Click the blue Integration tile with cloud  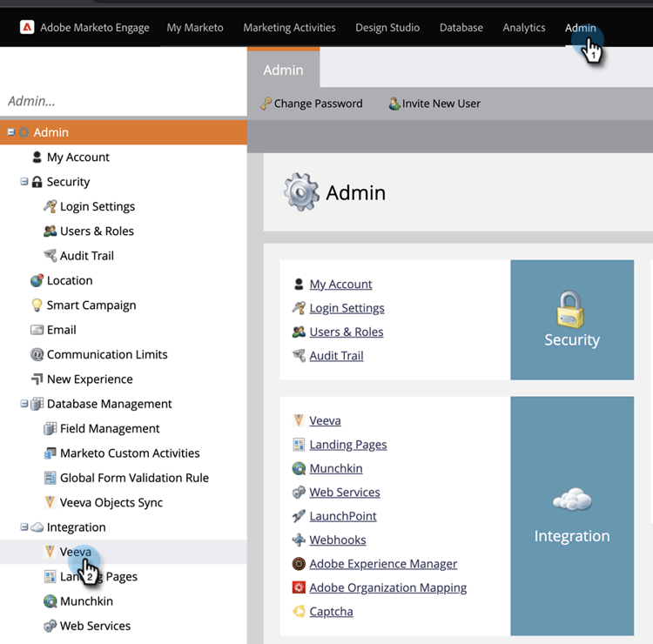(572, 516)
